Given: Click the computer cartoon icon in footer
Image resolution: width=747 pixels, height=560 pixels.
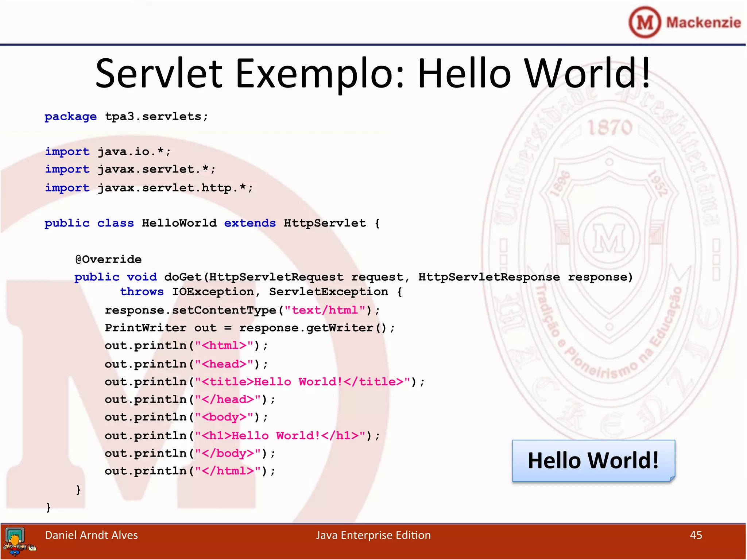Looking at the screenshot, I should (x=19, y=542).
